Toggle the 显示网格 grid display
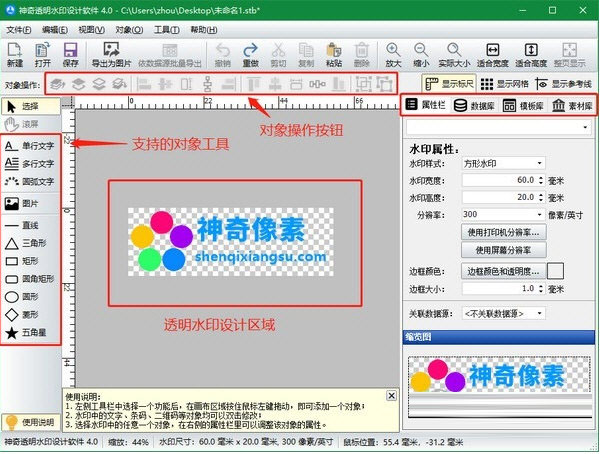Image resolution: width=600 pixels, height=454 pixels. 512,85
